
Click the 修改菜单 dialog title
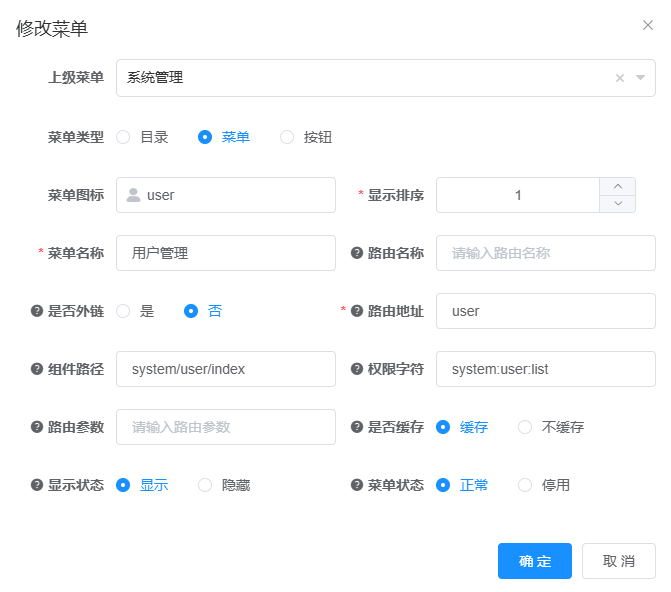point(52,29)
